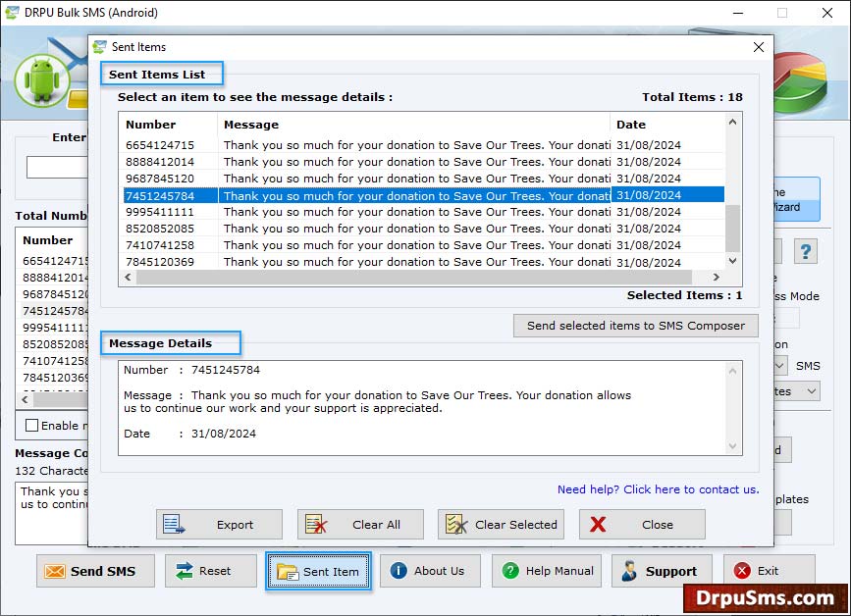
Task: Tick the Enable checkbox in main window
Action: tap(32, 426)
